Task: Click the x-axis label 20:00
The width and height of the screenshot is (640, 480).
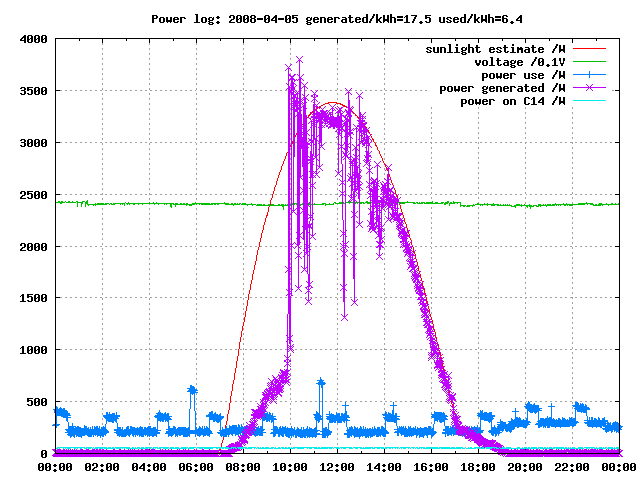Action: tap(525, 467)
